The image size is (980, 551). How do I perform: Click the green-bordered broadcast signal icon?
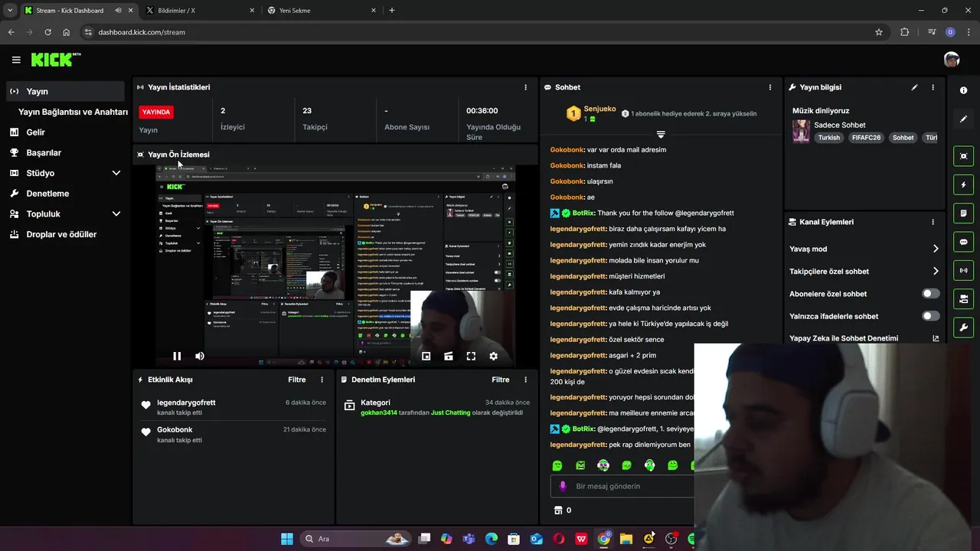coord(963,270)
